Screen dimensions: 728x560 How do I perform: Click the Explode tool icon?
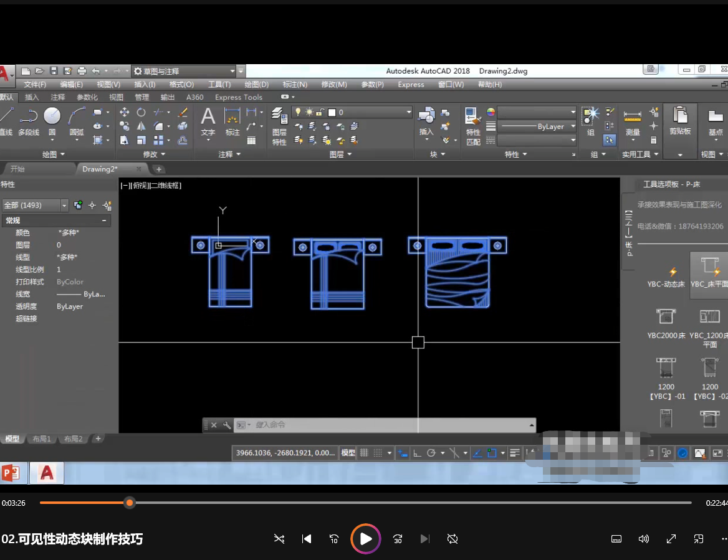click(x=183, y=126)
